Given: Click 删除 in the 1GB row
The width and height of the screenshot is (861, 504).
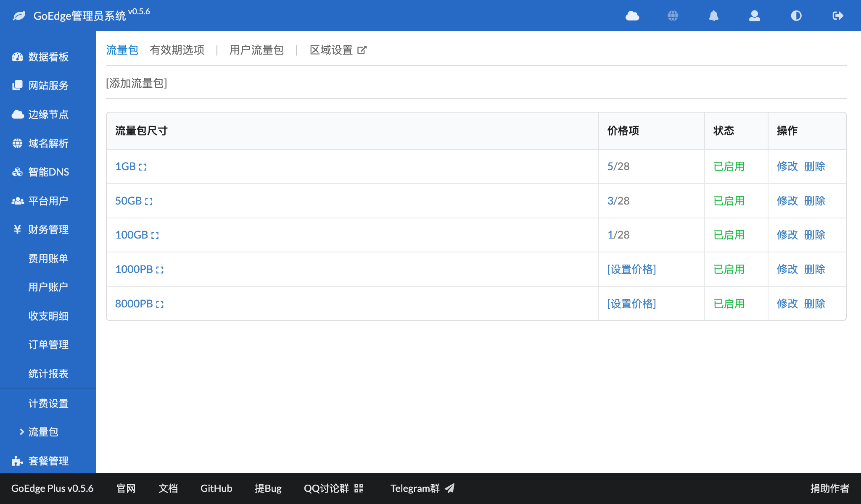Looking at the screenshot, I should coord(815,167).
